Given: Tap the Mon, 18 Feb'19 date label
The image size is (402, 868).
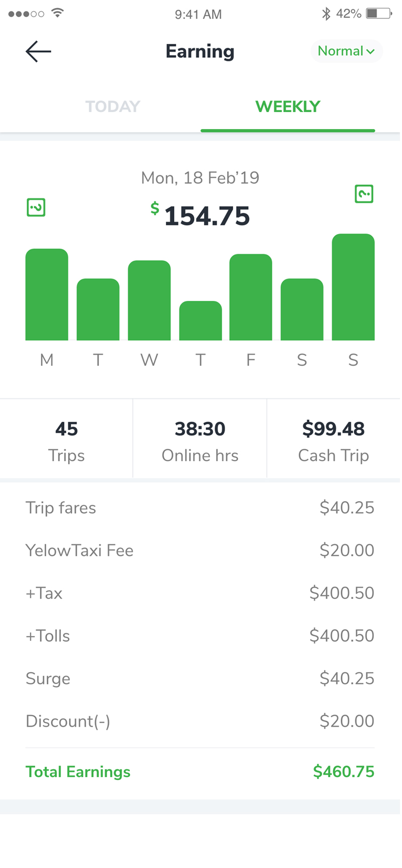Looking at the screenshot, I should [200, 178].
